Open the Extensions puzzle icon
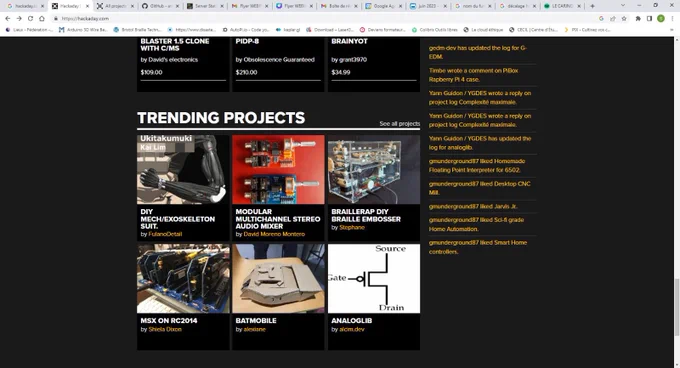Screen dimensions: 680x368 tap(638, 19)
